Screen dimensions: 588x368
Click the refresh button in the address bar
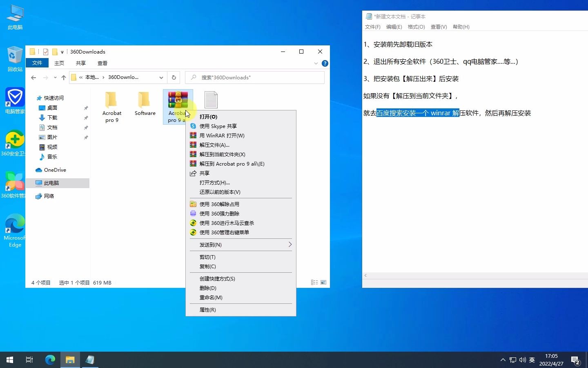(174, 77)
